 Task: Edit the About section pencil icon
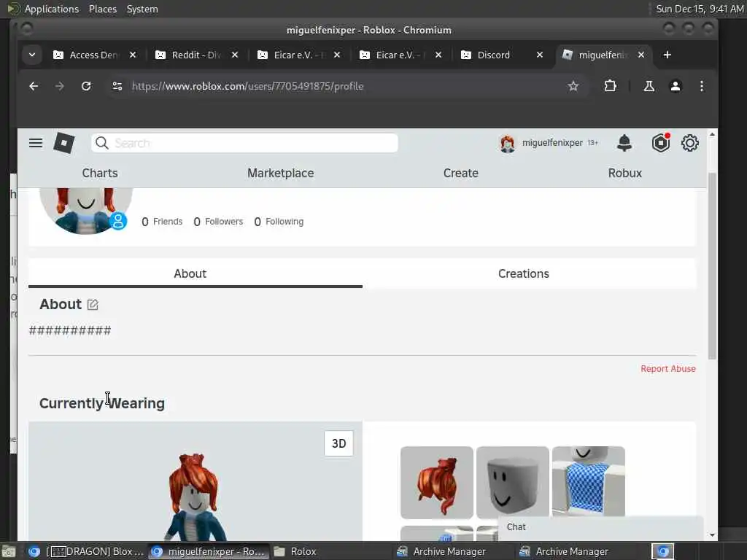click(93, 305)
